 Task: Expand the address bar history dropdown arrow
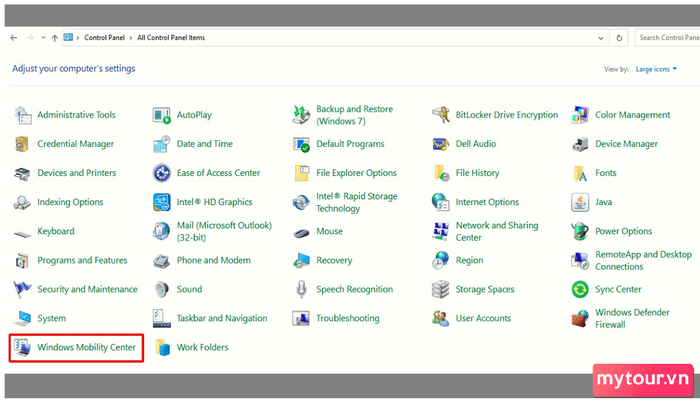(601, 38)
